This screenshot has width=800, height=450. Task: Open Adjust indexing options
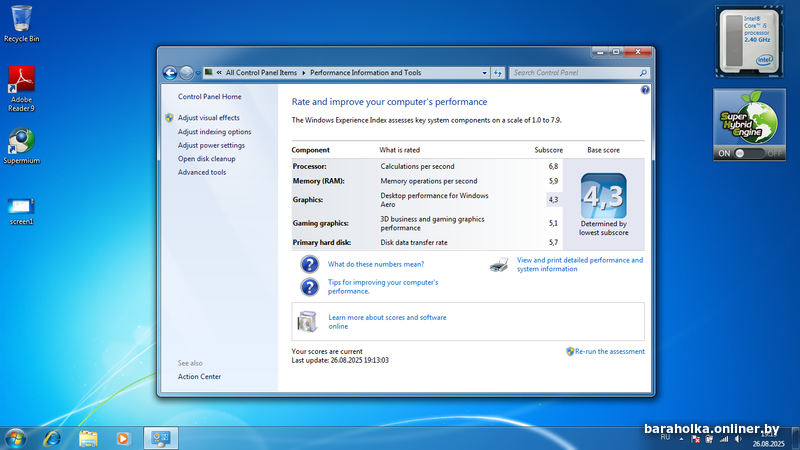(x=214, y=132)
